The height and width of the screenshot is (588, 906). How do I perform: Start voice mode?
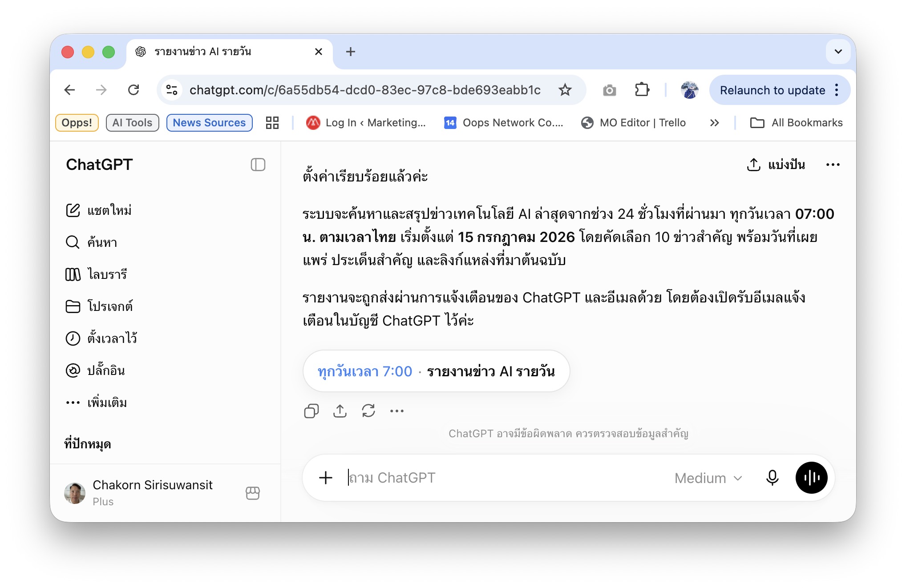click(812, 478)
